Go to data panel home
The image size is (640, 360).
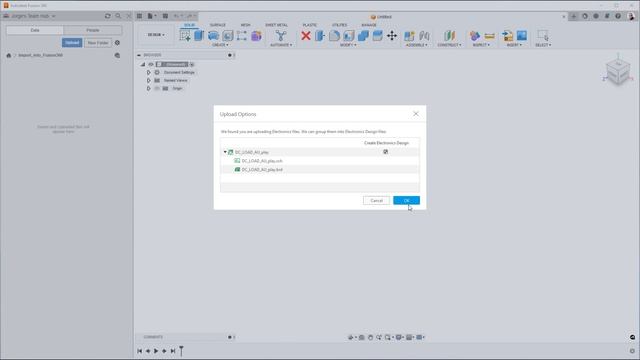click(9, 55)
